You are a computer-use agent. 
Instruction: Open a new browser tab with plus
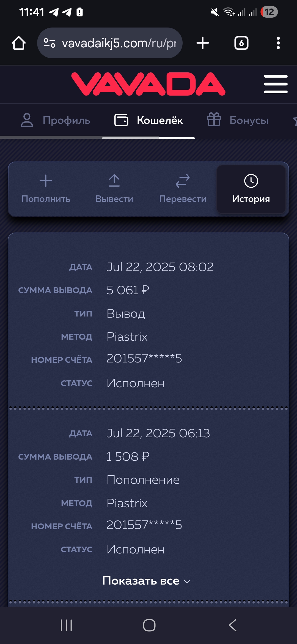click(x=203, y=43)
